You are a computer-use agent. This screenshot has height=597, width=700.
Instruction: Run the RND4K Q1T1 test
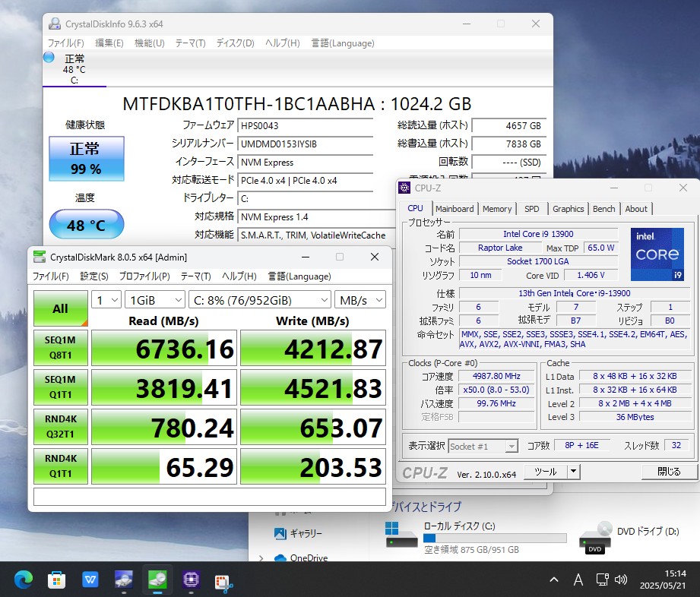tap(61, 466)
